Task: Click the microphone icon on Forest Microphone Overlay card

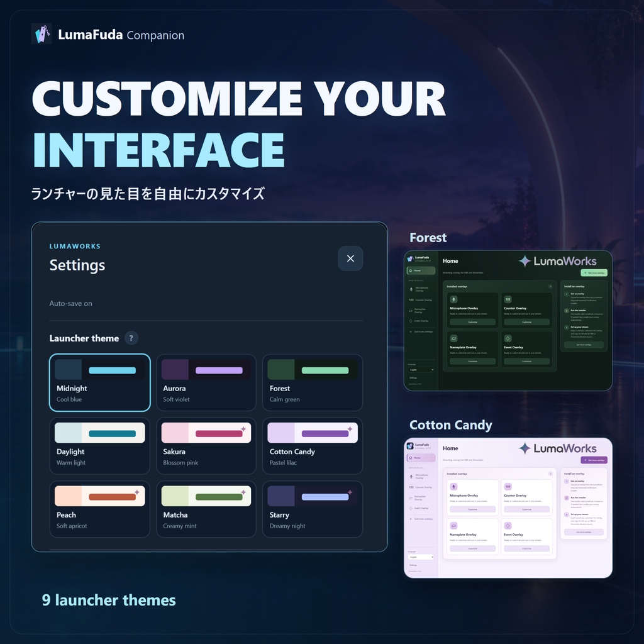Action: pyautogui.click(x=454, y=299)
